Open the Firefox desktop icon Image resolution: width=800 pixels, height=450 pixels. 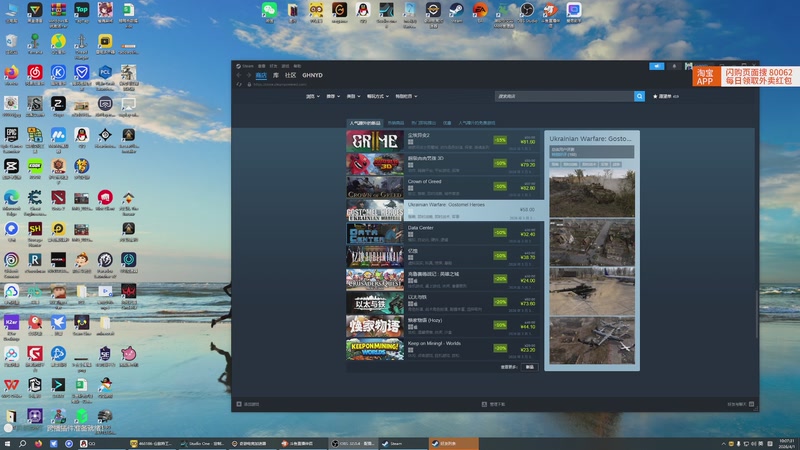pos(11,76)
